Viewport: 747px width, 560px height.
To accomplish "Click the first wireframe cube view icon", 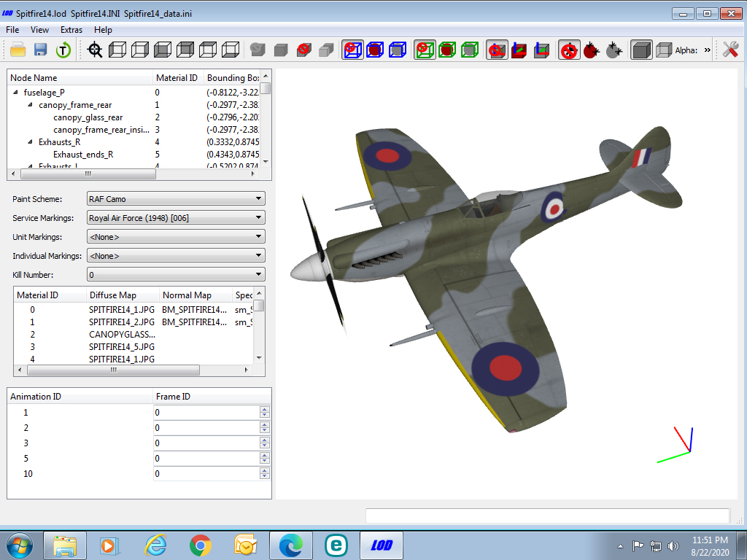I will pos(117,50).
